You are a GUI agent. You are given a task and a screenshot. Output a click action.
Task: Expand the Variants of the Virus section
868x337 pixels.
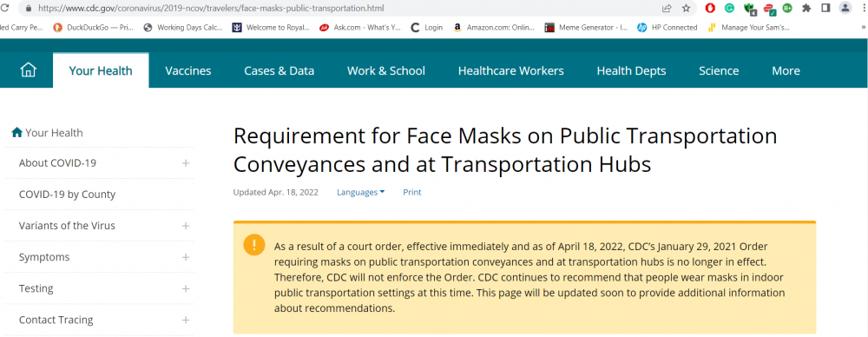click(186, 226)
